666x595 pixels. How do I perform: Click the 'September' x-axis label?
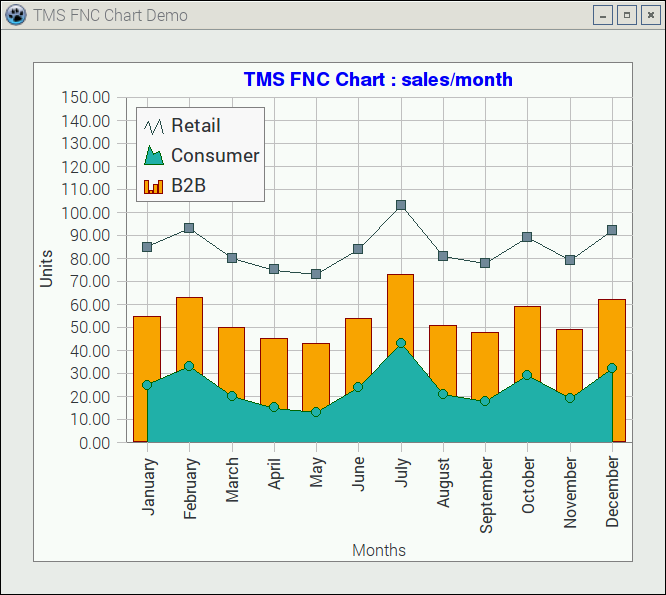(486, 495)
